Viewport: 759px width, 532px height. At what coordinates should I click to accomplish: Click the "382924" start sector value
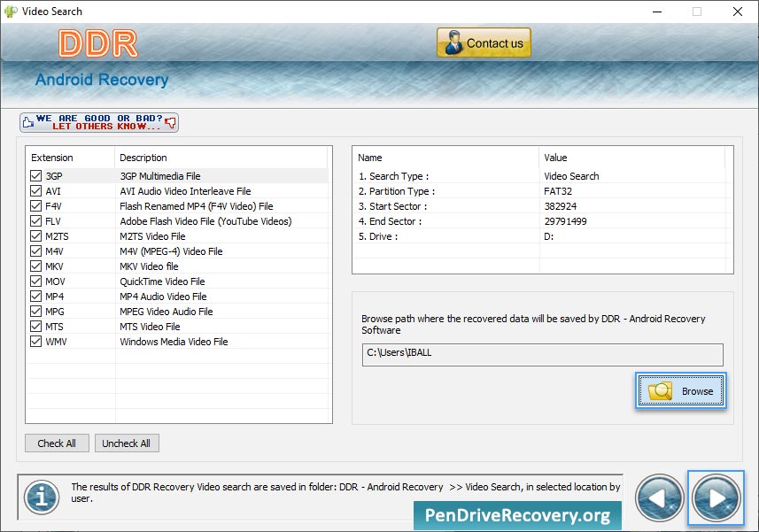click(x=560, y=206)
